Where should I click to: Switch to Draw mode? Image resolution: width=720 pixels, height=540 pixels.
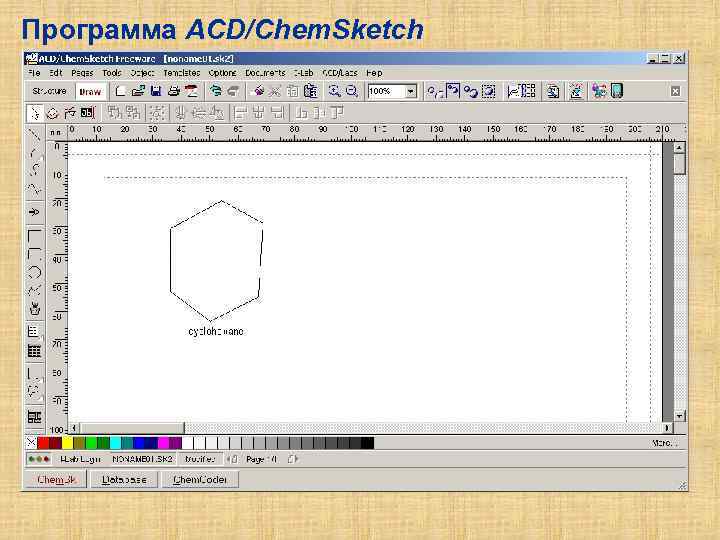pyautogui.click(x=90, y=91)
